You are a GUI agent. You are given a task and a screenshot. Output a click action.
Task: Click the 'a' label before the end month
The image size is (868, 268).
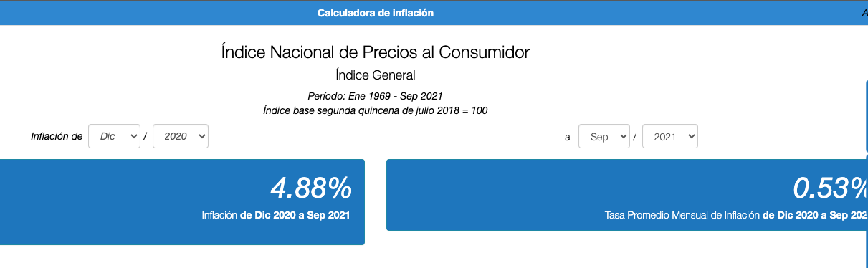pyautogui.click(x=568, y=137)
